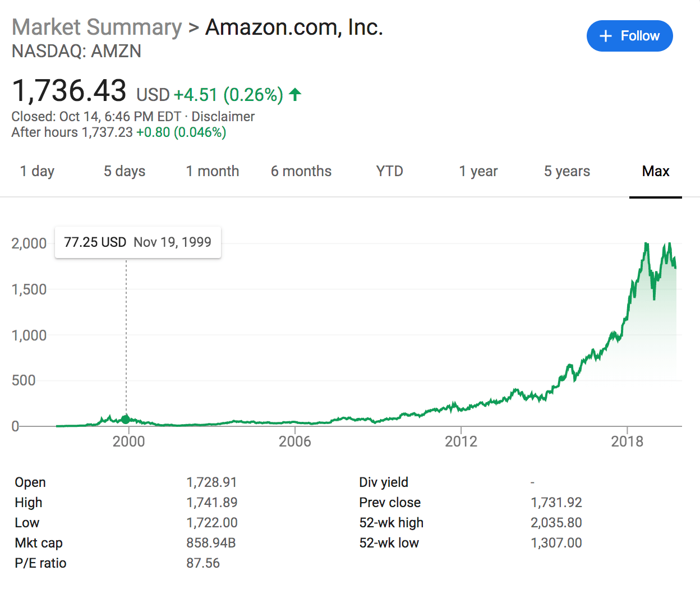Select the 1 day range tab
The width and height of the screenshot is (700, 598).
click(37, 171)
